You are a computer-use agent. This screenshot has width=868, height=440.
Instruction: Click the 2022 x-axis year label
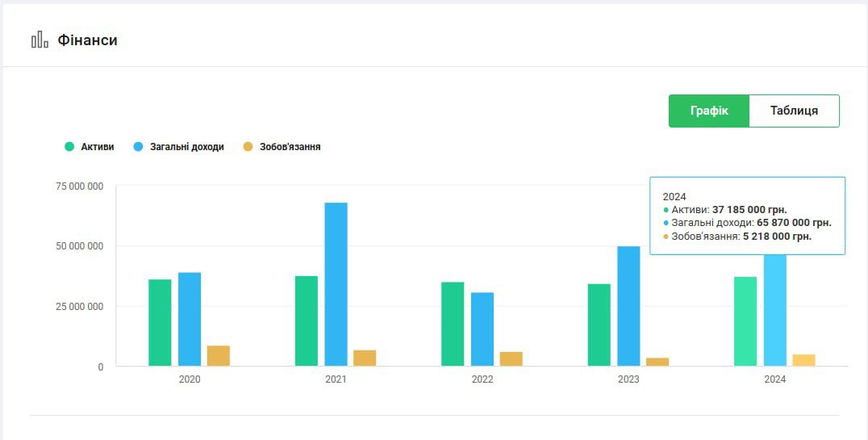point(482,379)
